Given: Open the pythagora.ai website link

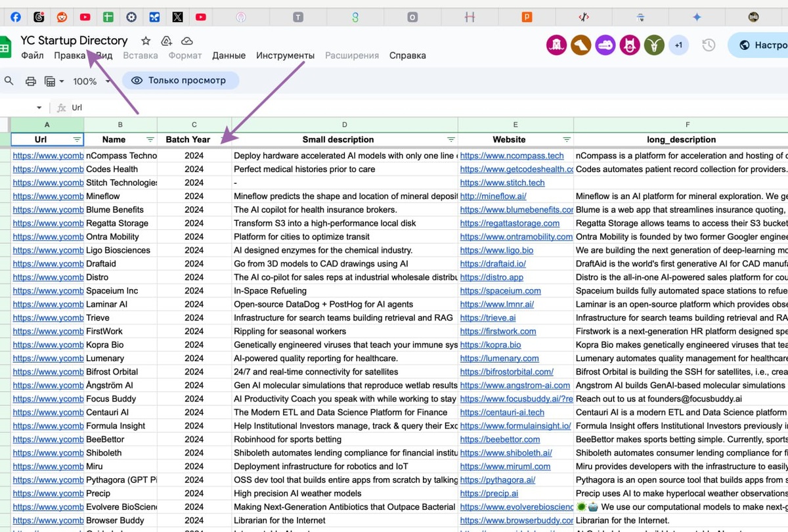Looking at the screenshot, I should pos(498,480).
